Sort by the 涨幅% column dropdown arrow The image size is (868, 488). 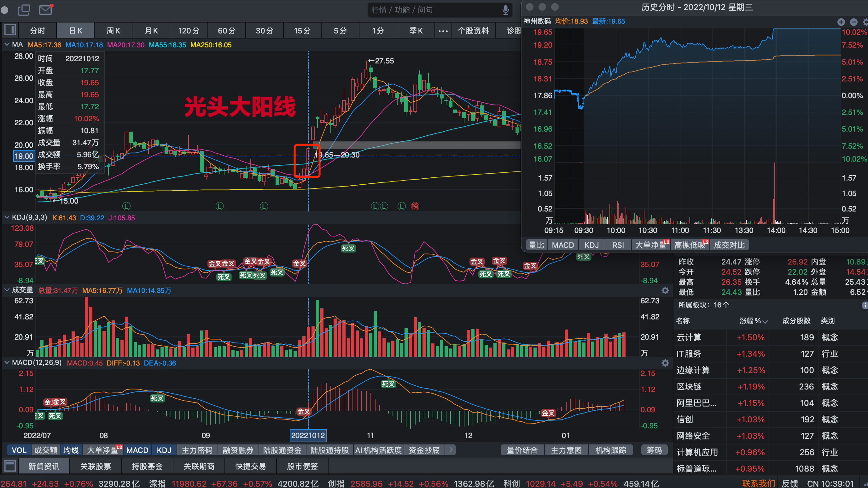[x=765, y=321]
